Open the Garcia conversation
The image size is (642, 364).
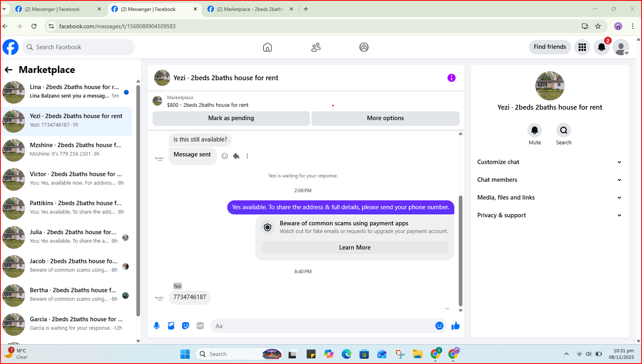point(67,324)
